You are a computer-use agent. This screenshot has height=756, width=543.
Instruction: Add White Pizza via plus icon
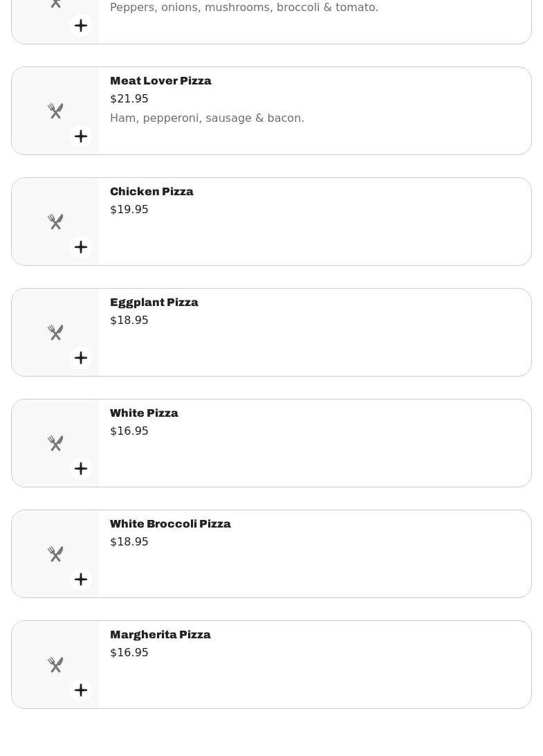tap(81, 469)
